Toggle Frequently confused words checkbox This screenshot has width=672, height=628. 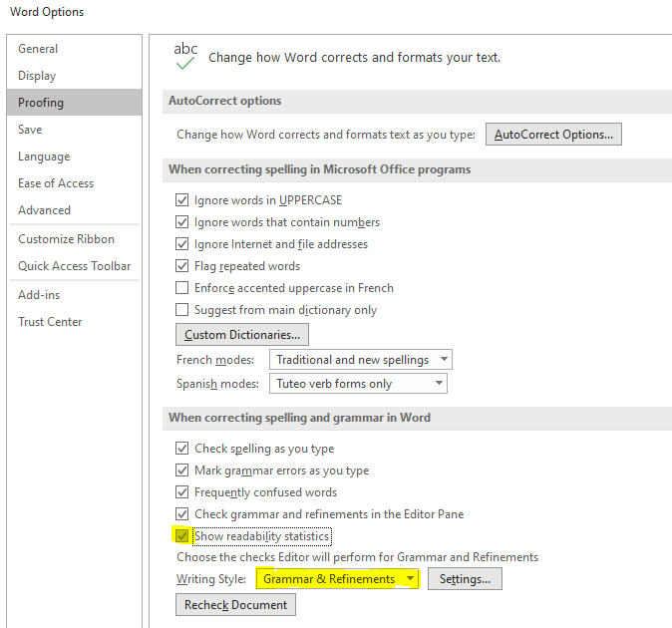click(182, 491)
